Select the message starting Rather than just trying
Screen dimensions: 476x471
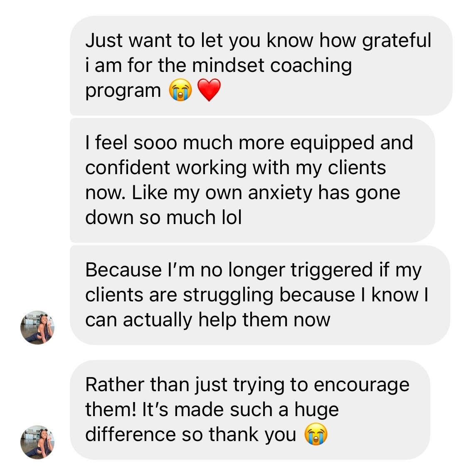tap(250, 410)
